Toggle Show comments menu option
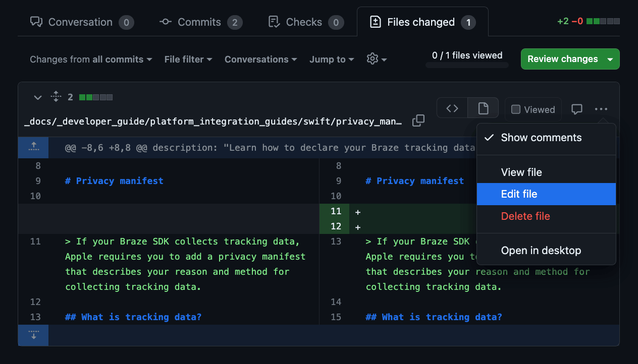This screenshot has width=638, height=364. point(541,138)
